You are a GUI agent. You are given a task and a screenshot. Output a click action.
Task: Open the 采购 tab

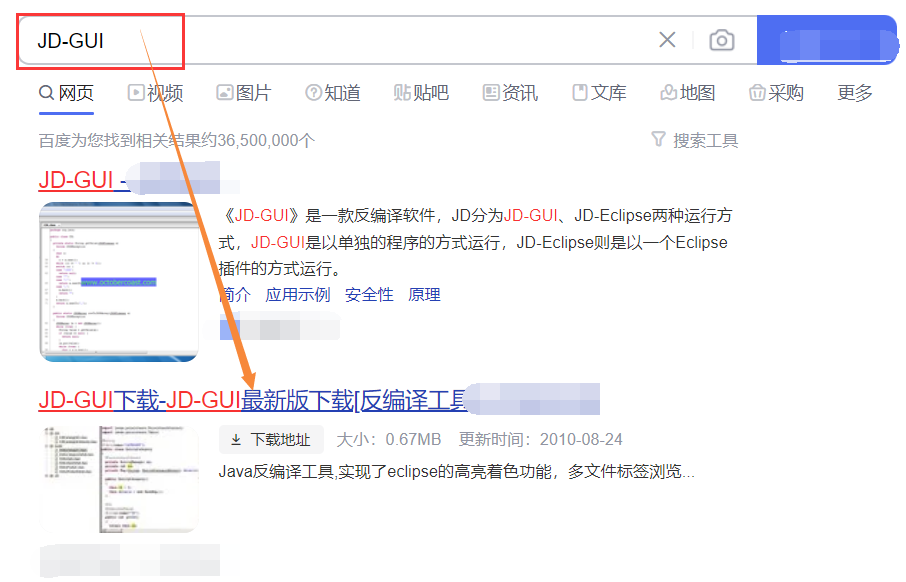[x=777, y=92]
